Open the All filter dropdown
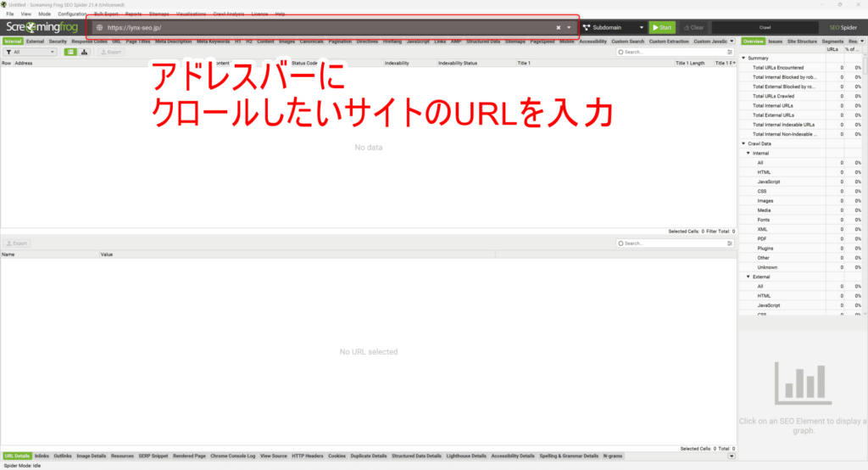This screenshot has width=868, height=470. click(30, 52)
